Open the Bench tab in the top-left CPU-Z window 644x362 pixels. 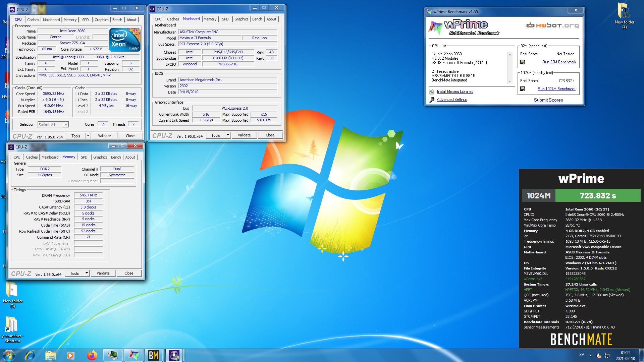pyautogui.click(x=117, y=20)
